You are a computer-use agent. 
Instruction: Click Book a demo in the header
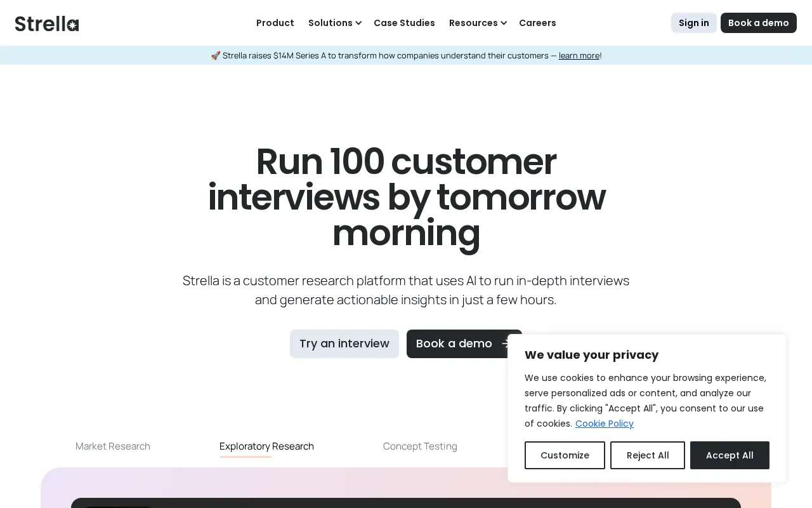click(759, 23)
